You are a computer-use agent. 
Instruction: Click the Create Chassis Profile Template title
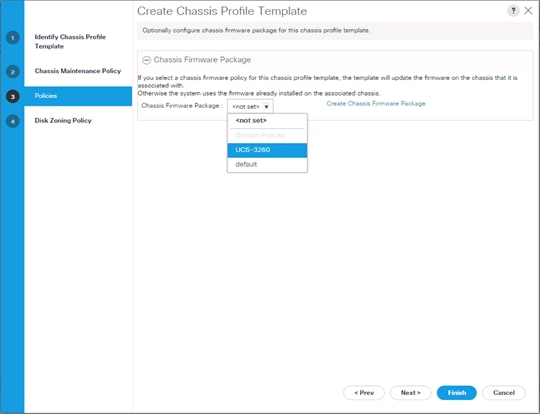(x=222, y=11)
